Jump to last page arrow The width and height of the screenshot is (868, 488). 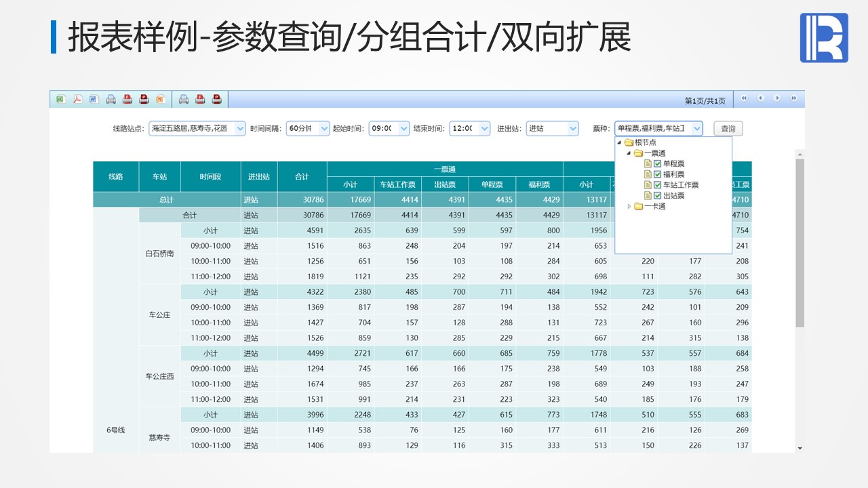coord(793,98)
